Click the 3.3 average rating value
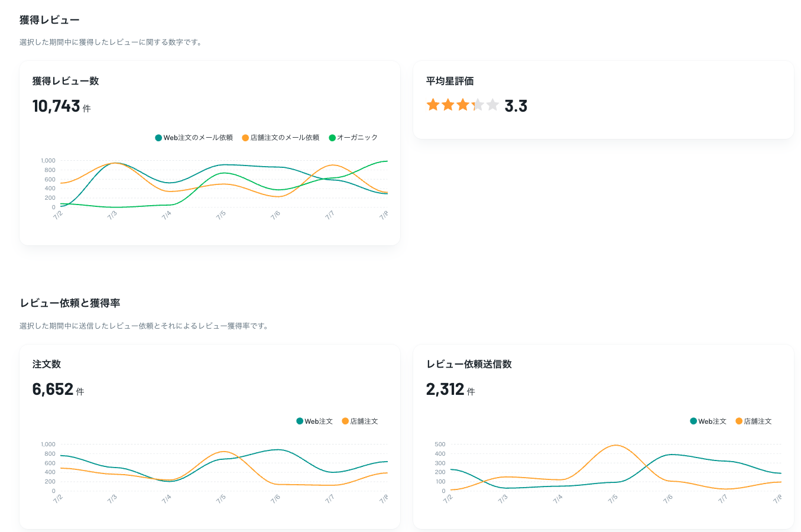Screen dimensions: 801x532 (515, 106)
